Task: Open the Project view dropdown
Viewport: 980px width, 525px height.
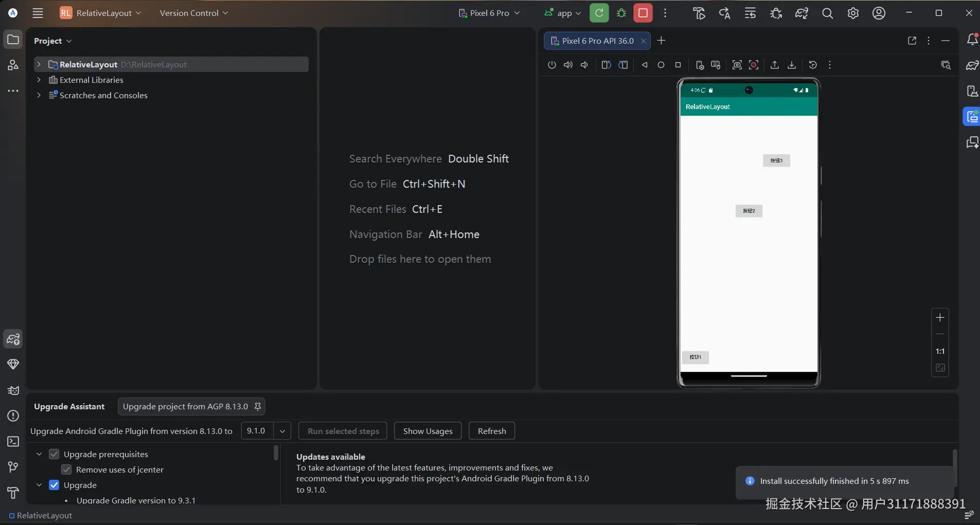Action: 52,41
